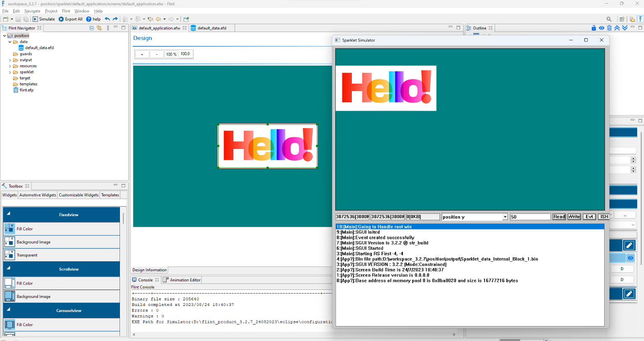Click Link with Editor icon in Navigator
Viewport: 644px width, 341px height.
click(x=99, y=28)
